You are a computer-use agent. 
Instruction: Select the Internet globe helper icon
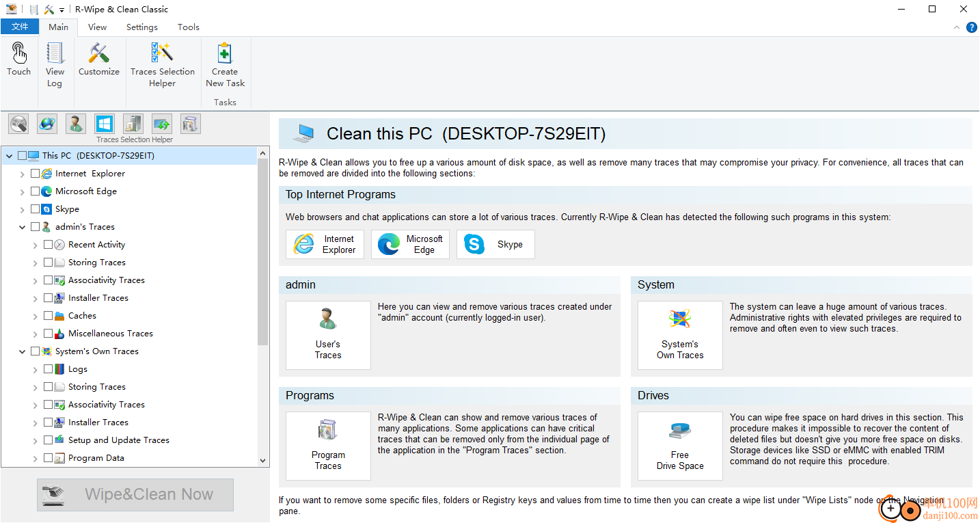pyautogui.click(x=47, y=124)
